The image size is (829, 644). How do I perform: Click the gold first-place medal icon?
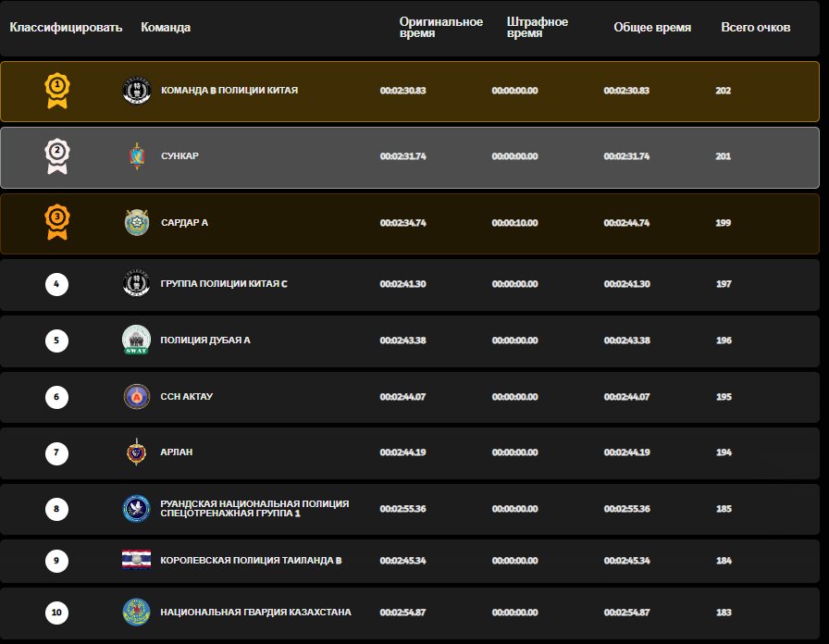(57, 91)
